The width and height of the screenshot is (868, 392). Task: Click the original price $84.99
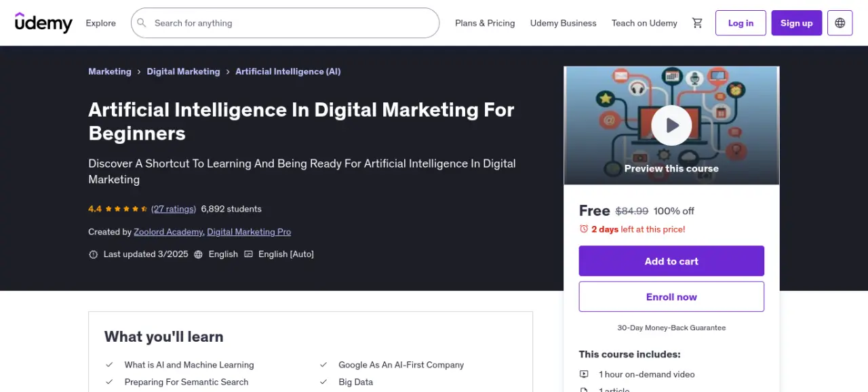632,211
